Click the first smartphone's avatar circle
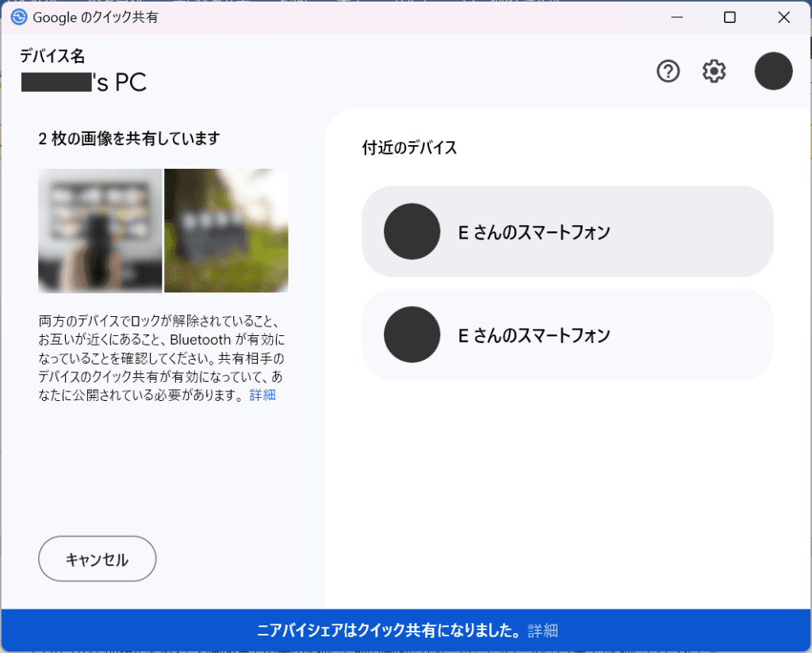This screenshot has height=653, width=812. click(412, 231)
